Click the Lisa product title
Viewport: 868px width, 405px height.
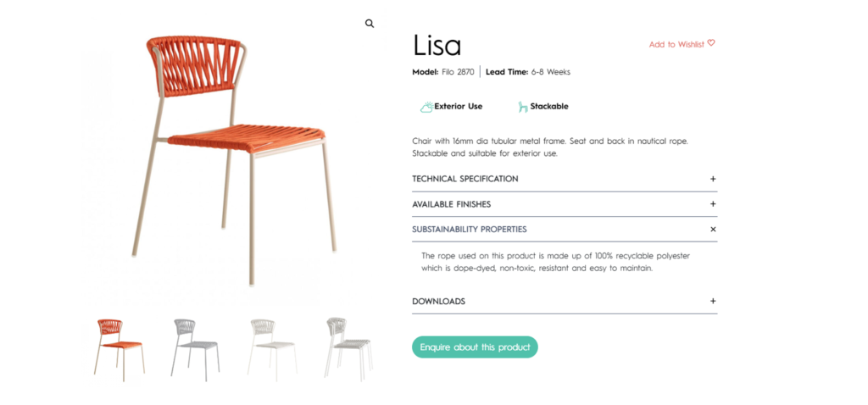[437, 45]
